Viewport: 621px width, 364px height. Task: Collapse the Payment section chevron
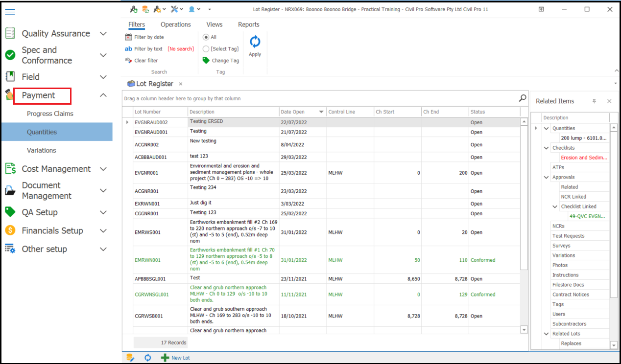[103, 95]
